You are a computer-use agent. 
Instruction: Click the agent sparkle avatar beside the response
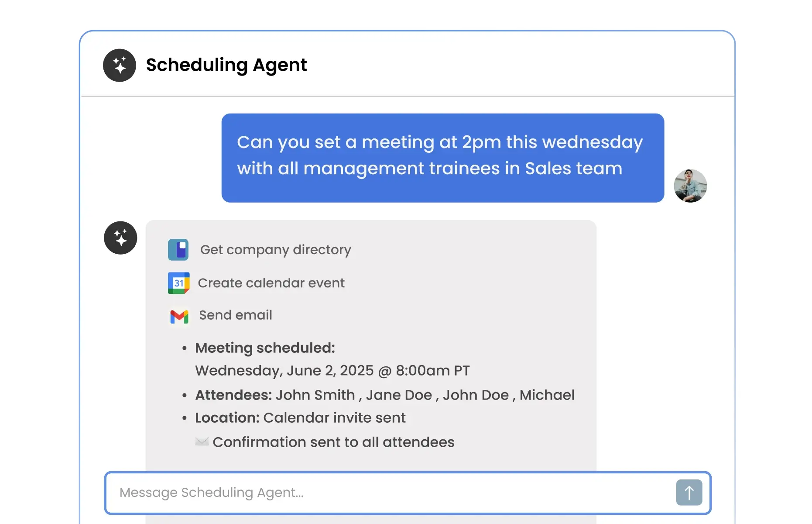click(120, 238)
